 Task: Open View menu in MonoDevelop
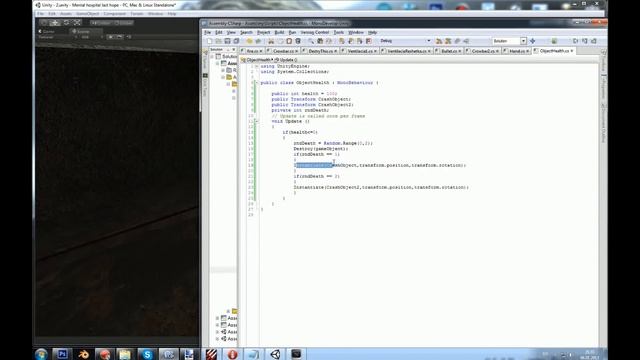(231, 32)
